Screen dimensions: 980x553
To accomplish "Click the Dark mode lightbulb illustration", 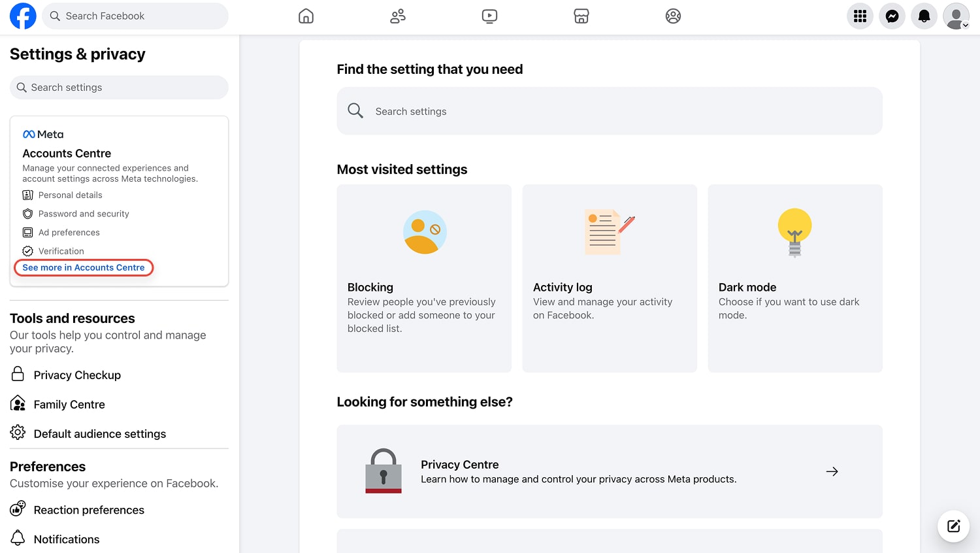I will (794, 233).
